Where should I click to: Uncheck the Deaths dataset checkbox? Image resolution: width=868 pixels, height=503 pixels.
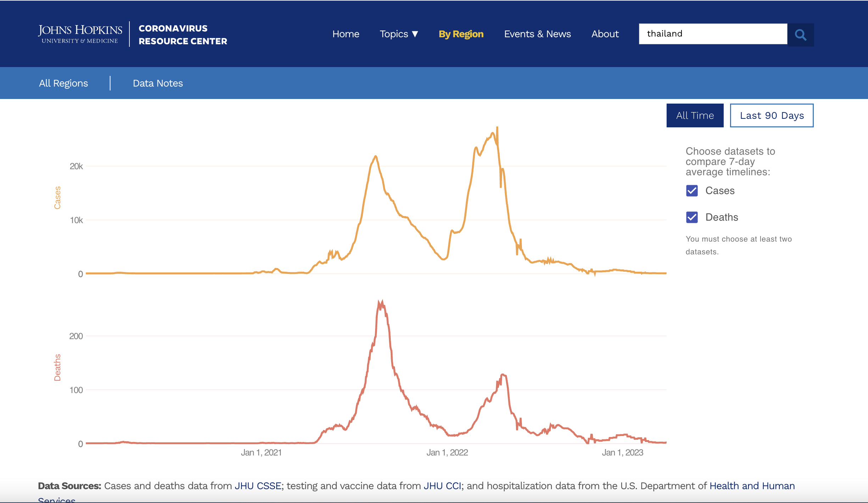point(692,217)
